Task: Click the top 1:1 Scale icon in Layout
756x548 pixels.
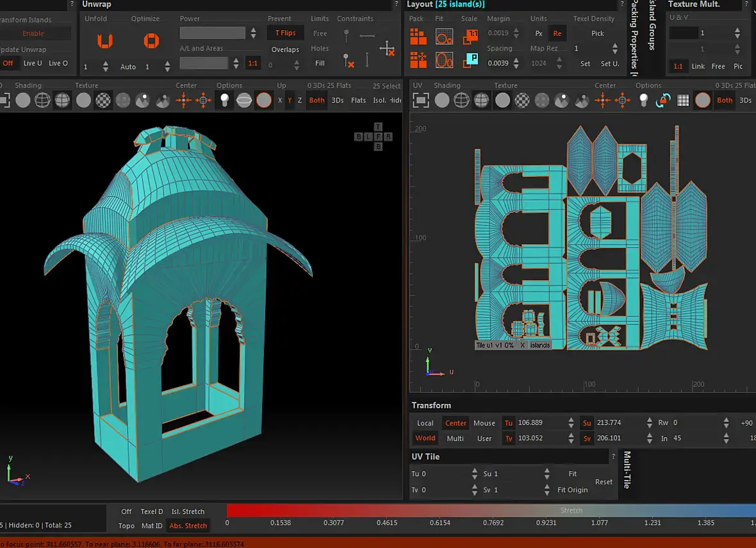Action: [x=470, y=37]
